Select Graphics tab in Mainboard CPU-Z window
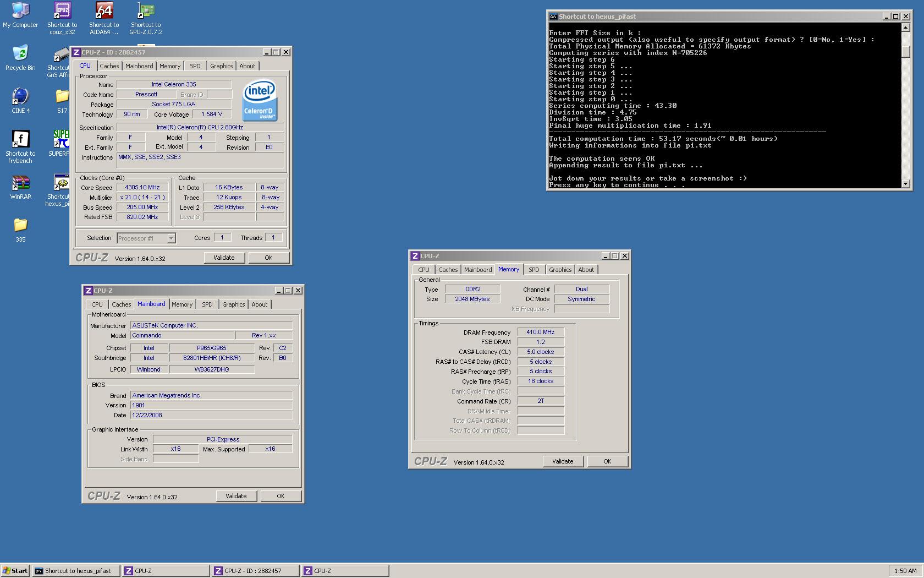Viewport: 924px width, 578px height. 234,304
